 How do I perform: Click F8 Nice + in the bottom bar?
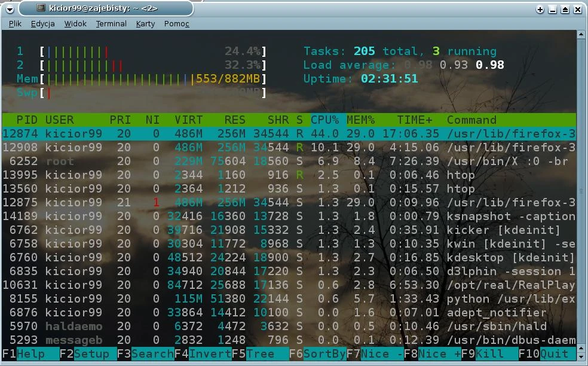(433, 353)
